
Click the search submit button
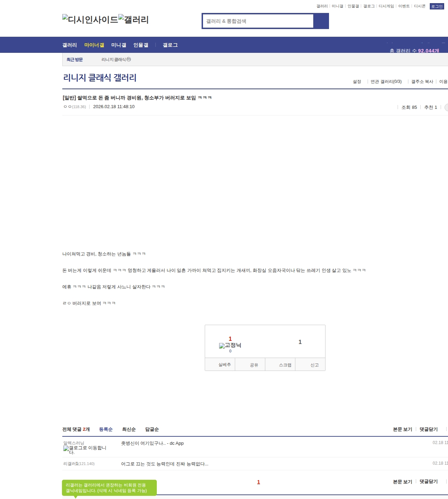point(321,21)
